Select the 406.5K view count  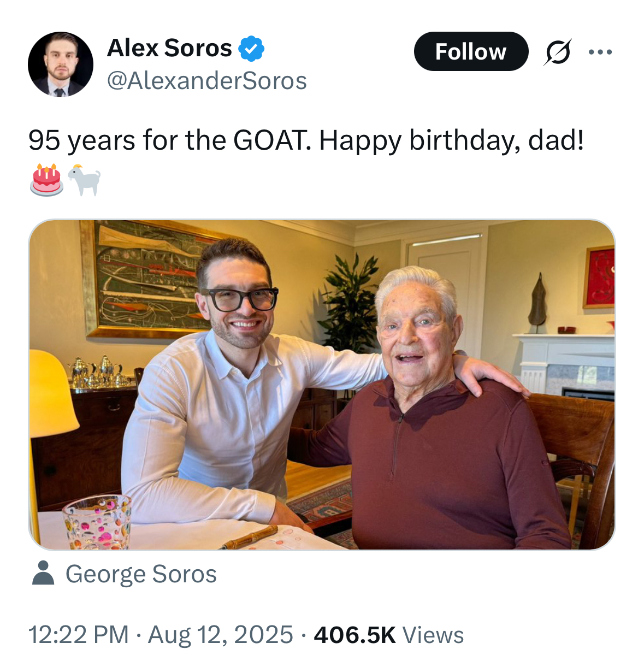pos(355,635)
